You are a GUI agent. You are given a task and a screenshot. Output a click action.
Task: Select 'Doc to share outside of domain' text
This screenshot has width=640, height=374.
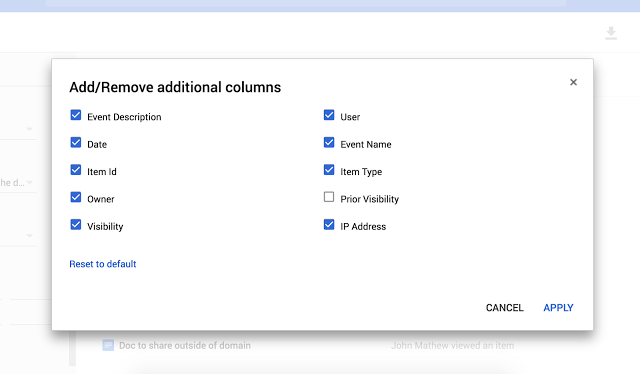click(x=185, y=345)
